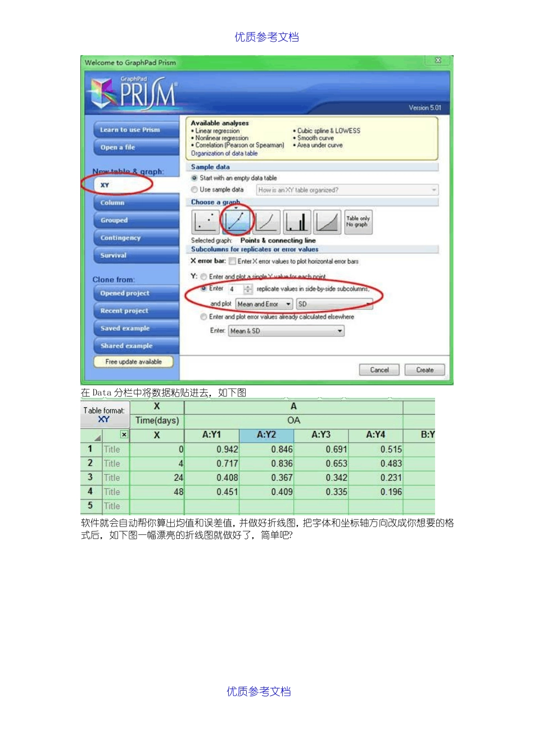Click the 'Time(days)' X column title
This screenshot has width=534, height=756.
point(157,421)
